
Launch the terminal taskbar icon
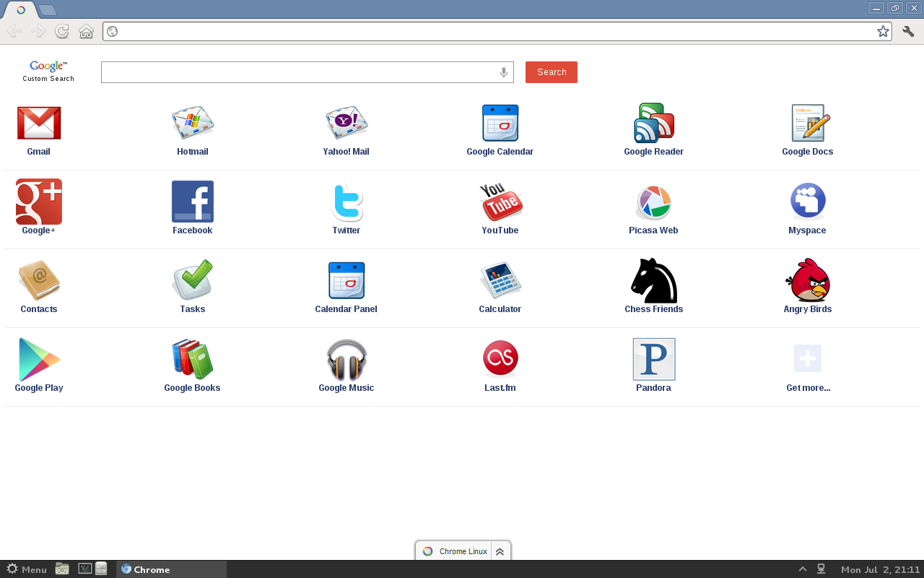[85, 569]
